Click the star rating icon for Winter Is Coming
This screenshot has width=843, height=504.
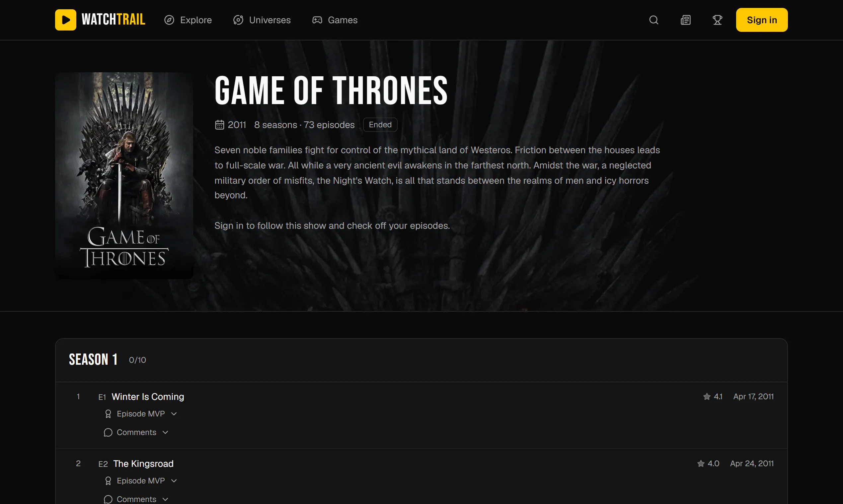pyautogui.click(x=707, y=396)
